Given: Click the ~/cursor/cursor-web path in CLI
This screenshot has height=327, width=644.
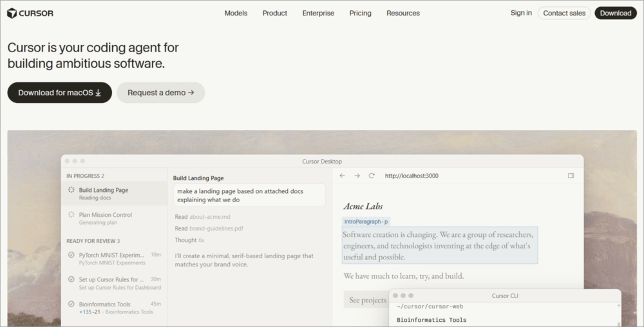Looking at the screenshot, I should click(x=430, y=306).
